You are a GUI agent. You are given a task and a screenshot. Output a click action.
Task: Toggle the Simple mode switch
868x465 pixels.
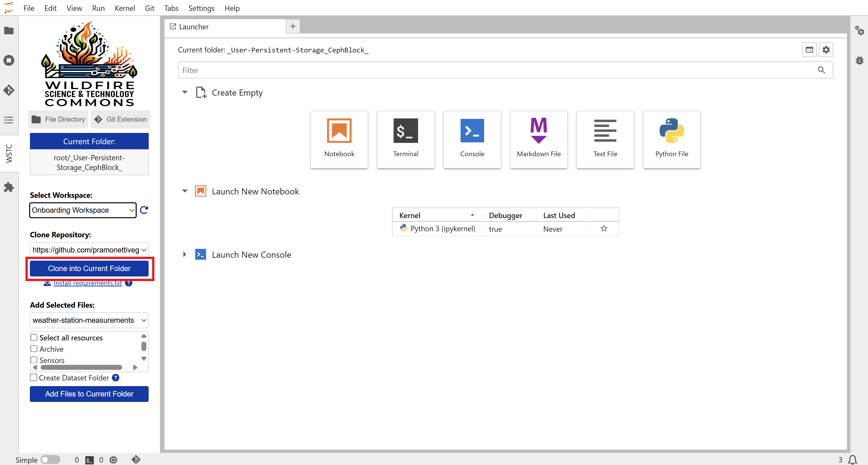(50, 460)
